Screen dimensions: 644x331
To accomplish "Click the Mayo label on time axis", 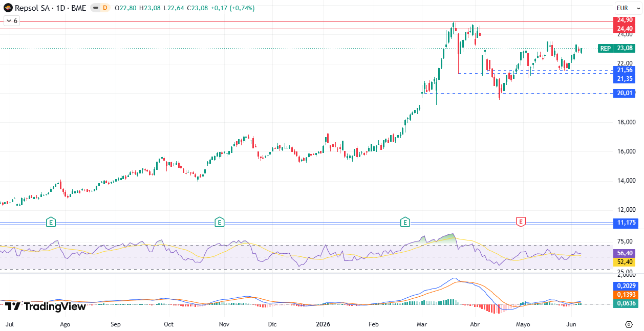I will click(x=523, y=324).
